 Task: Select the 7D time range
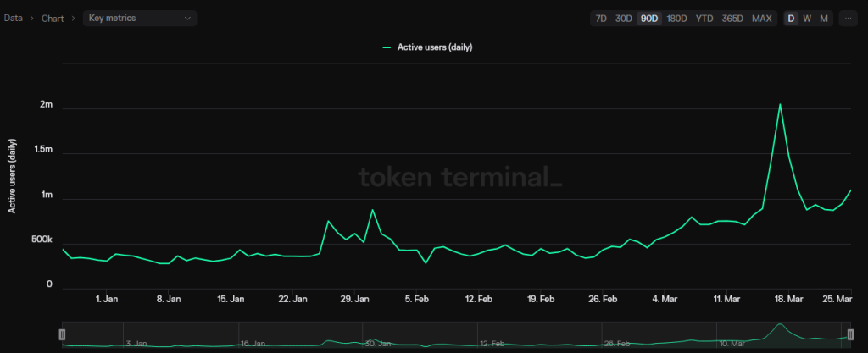pyautogui.click(x=601, y=19)
